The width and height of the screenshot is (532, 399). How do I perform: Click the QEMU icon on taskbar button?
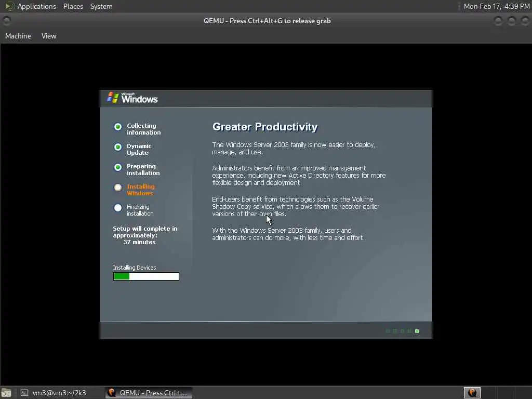[112, 393]
